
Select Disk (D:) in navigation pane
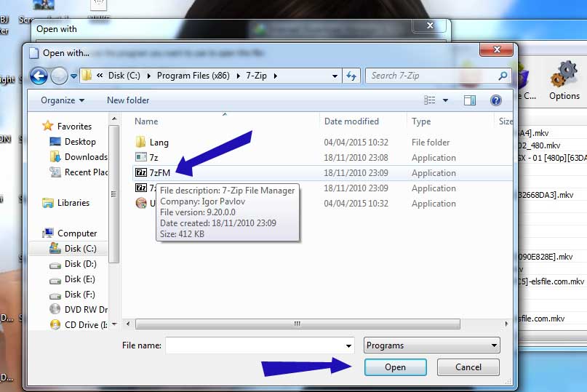tap(80, 264)
